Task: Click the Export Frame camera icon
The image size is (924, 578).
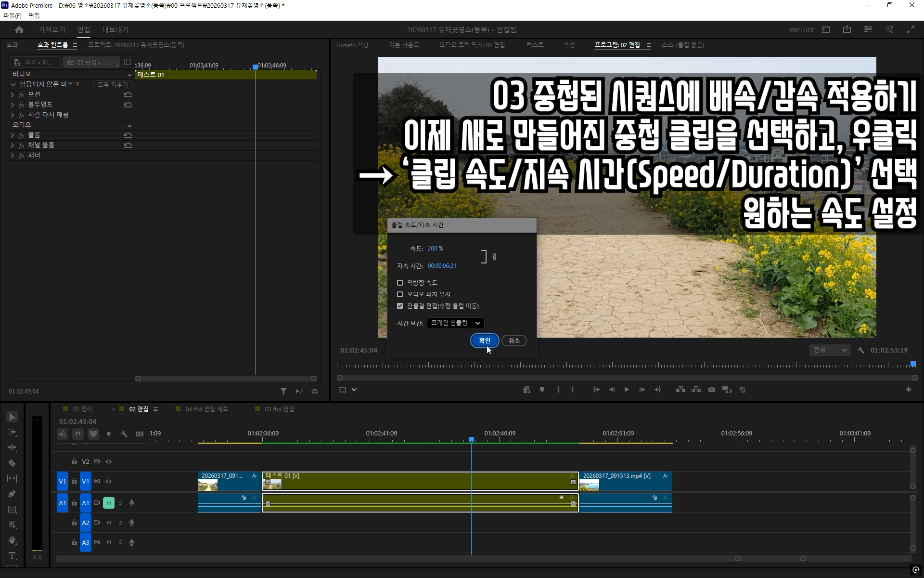Action: click(712, 390)
